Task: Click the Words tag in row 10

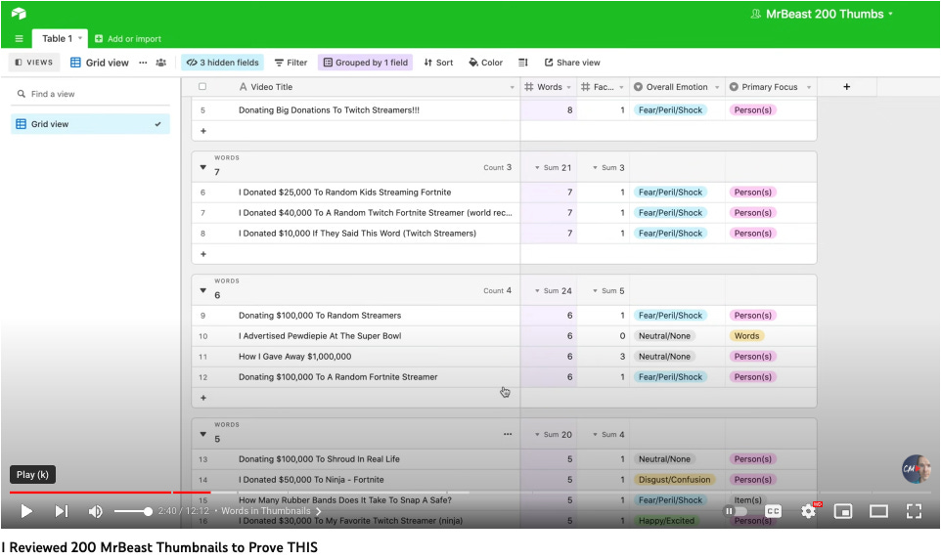Action: (x=746, y=336)
